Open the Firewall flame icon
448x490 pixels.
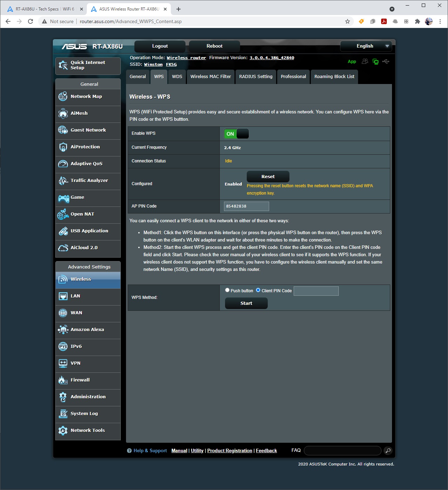pos(63,380)
